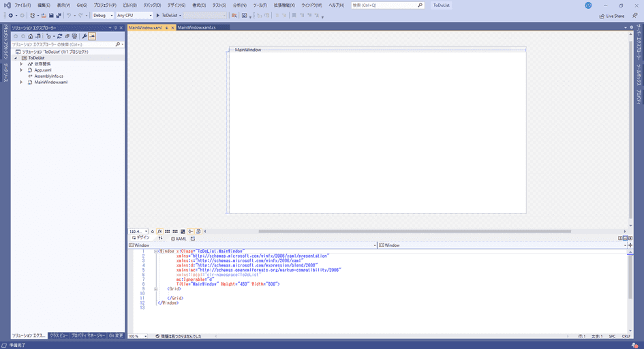Click the search magnifier in Solution Explorer
The height and width of the screenshot is (349, 644).
[x=118, y=44]
